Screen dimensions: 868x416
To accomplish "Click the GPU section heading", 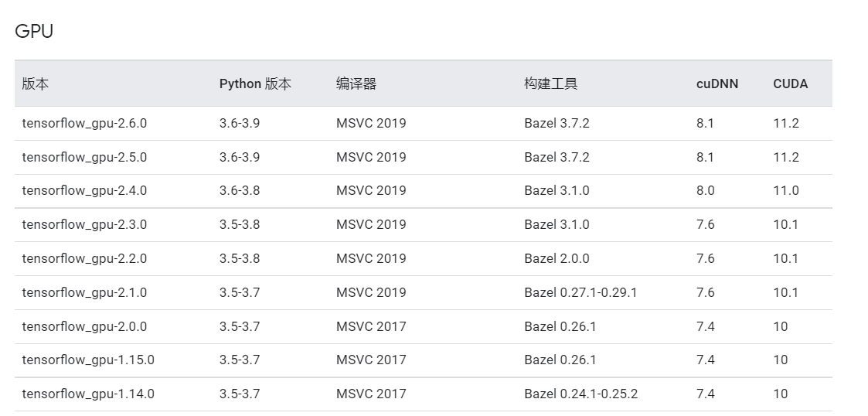I will coord(34,31).
